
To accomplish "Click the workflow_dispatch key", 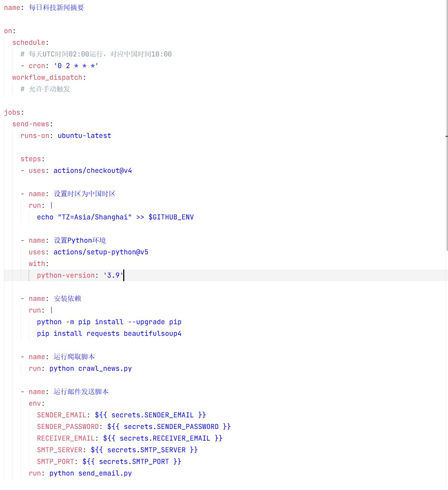I will 47,78.
